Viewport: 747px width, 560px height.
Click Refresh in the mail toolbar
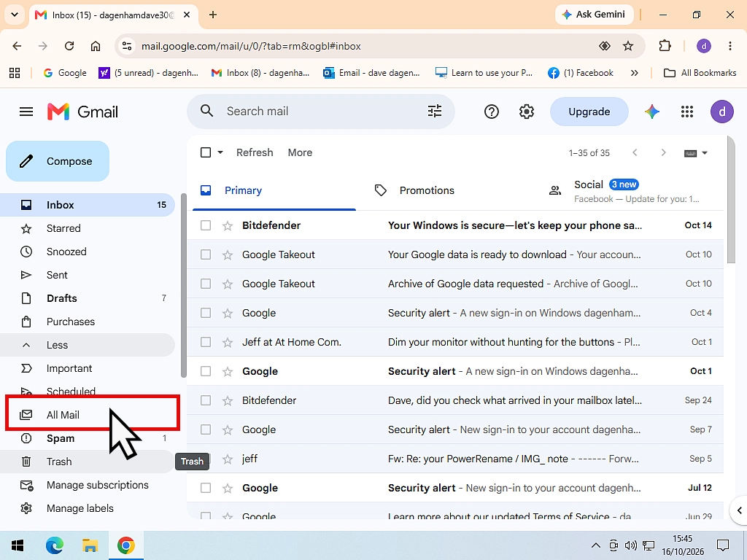coord(255,153)
